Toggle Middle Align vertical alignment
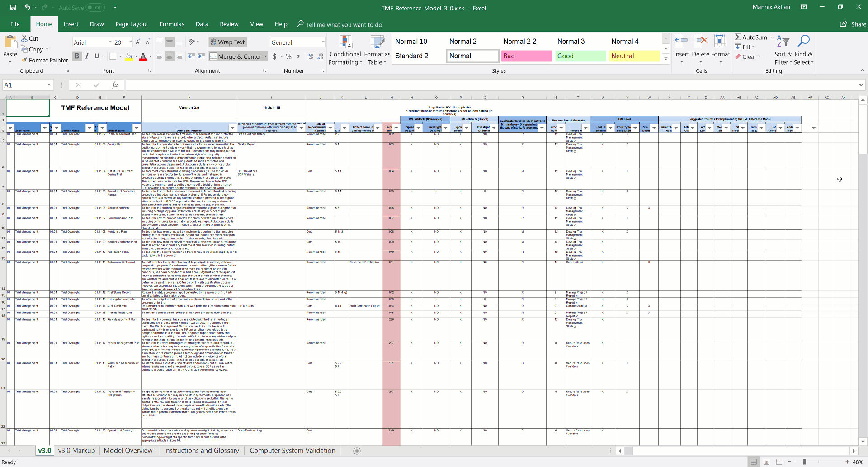 click(170, 42)
